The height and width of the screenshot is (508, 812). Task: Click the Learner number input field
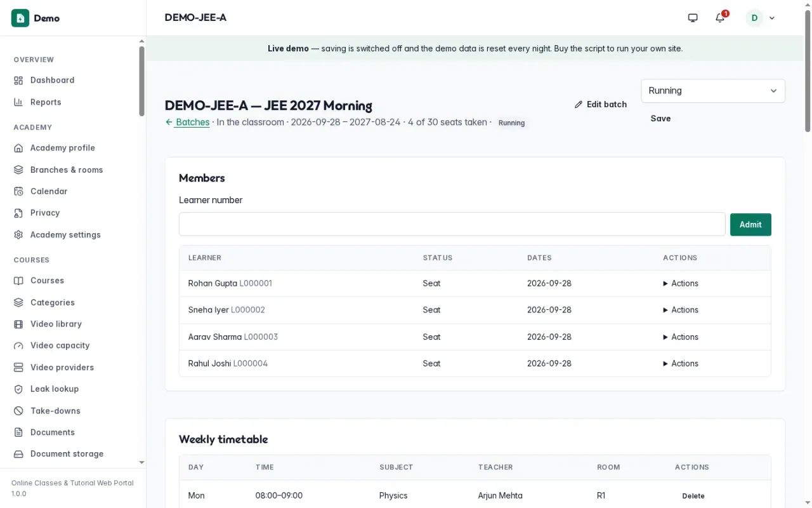(x=452, y=224)
